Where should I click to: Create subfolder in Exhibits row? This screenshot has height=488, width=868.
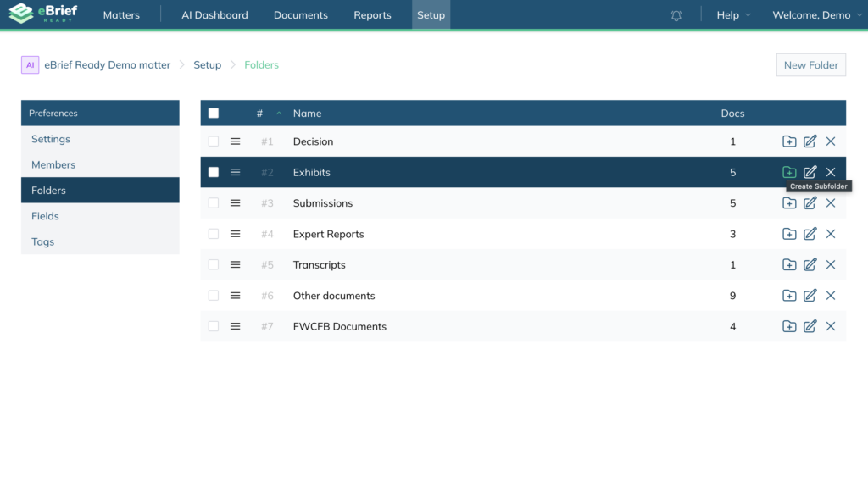[789, 172]
